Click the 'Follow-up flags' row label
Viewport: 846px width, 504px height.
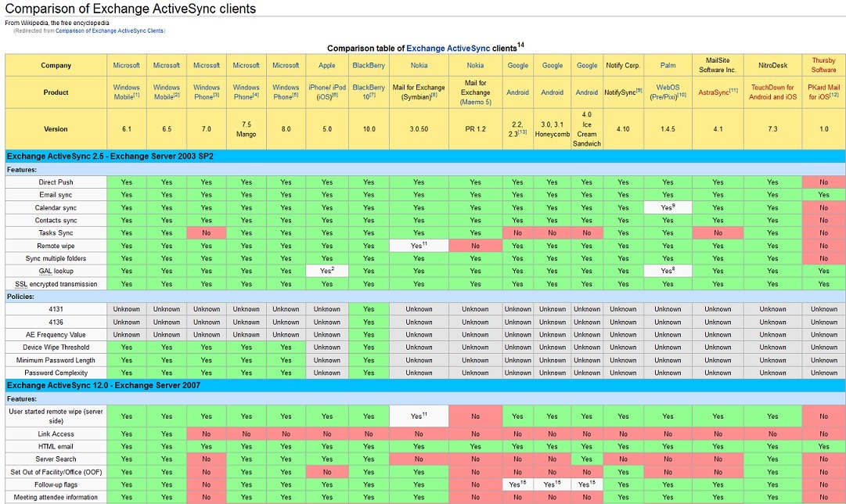[x=56, y=484]
